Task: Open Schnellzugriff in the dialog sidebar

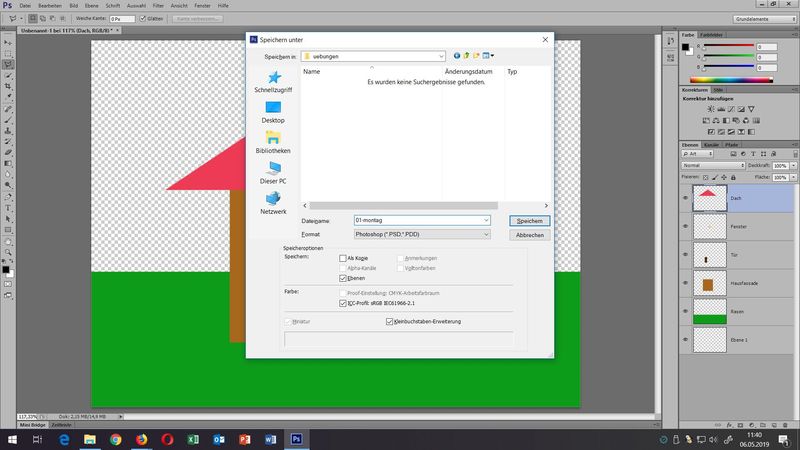Action: click(x=273, y=82)
